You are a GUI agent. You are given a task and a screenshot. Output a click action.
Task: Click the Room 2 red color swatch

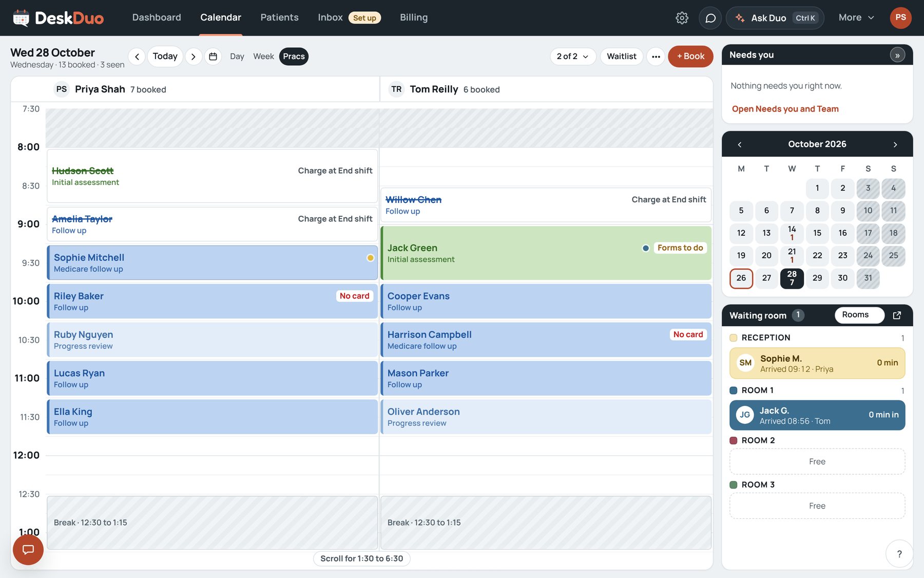pos(734,440)
